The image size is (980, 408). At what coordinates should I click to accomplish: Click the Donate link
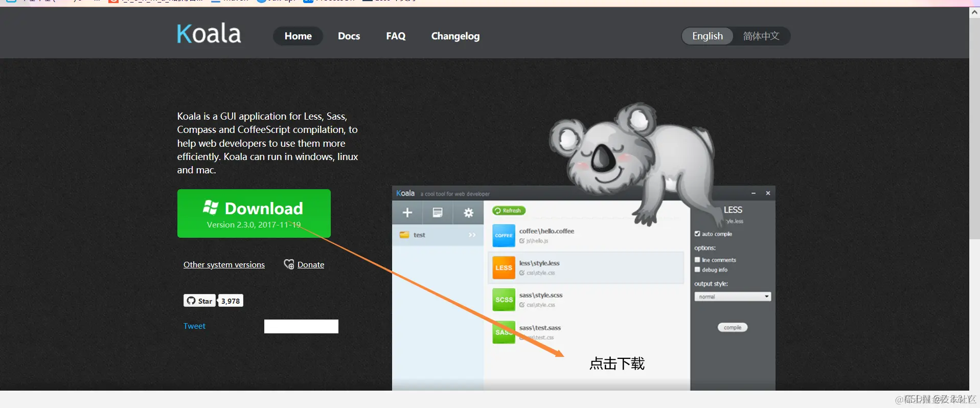[x=311, y=264]
